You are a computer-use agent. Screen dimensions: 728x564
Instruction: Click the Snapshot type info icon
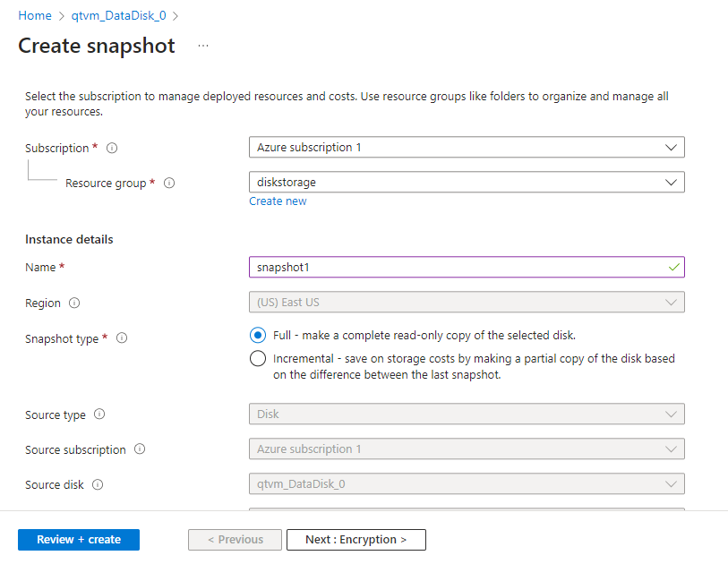point(122,338)
